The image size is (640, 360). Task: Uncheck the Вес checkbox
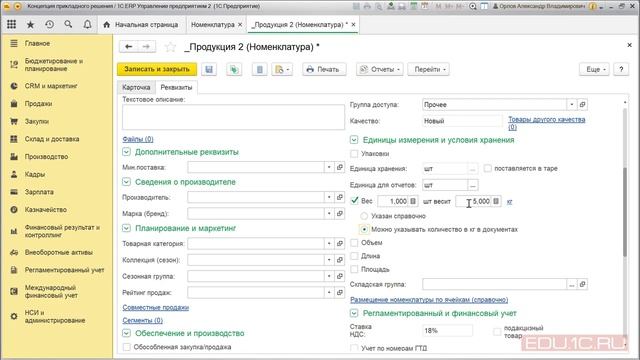[x=354, y=201]
